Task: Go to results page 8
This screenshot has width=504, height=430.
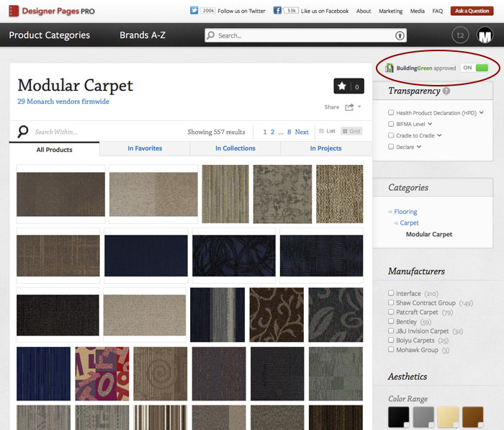Action: point(289,132)
